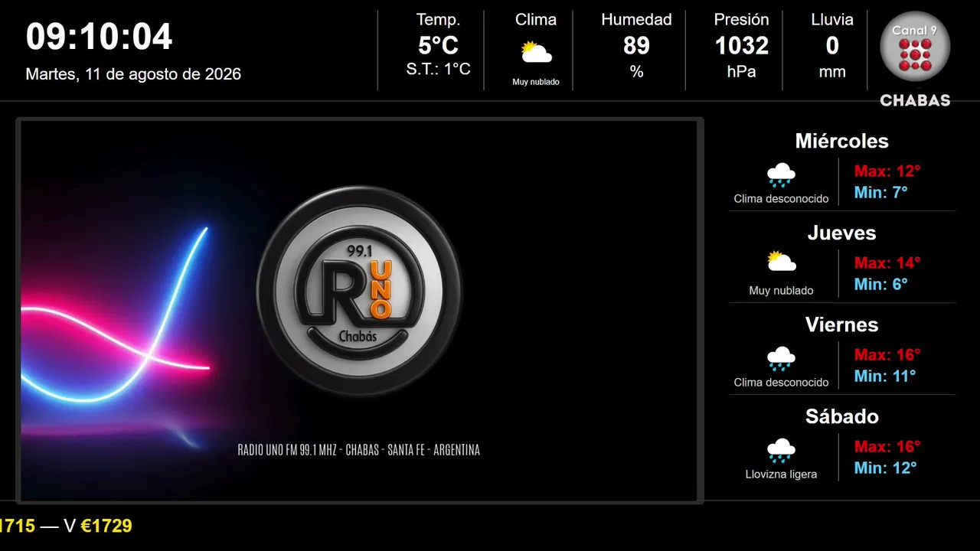Click the Radio Uno 99.1 logo
Screen dimensions: 980x551
click(359, 291)
